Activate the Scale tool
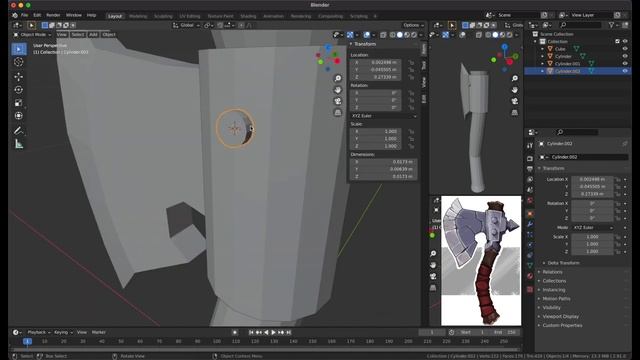640x360 pixels. (x=19, y=103)
